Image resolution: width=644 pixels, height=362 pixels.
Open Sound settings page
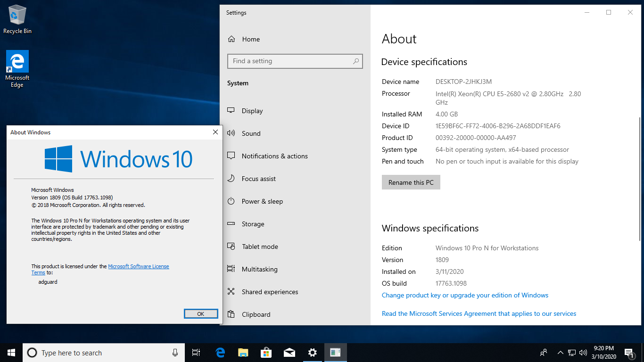(295, 133)
